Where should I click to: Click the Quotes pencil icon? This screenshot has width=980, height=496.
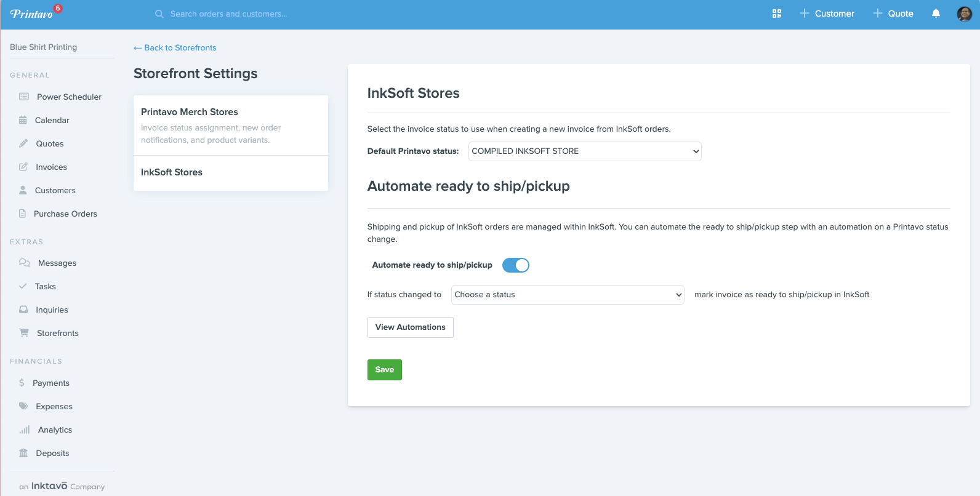(23, 143)
